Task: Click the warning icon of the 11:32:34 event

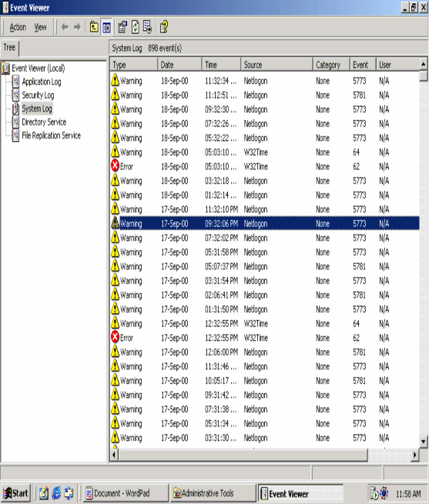Action: point(115,80)
